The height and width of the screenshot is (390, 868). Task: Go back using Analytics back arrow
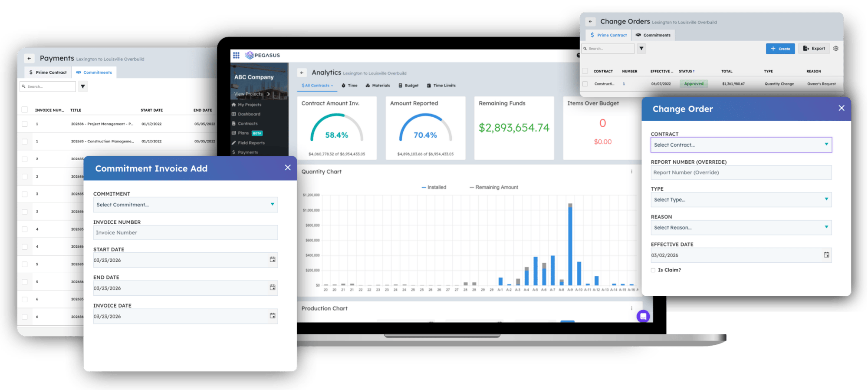tap(302, 73)
